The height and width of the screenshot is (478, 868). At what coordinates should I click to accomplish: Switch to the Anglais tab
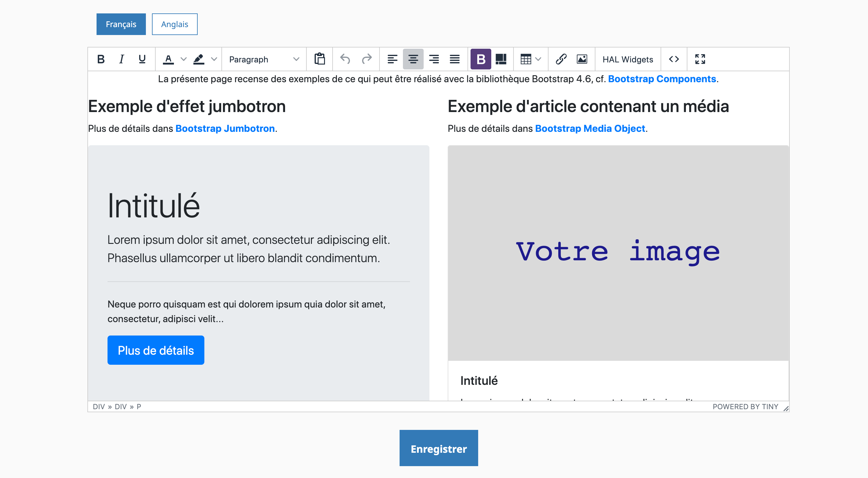pos(175,24)
